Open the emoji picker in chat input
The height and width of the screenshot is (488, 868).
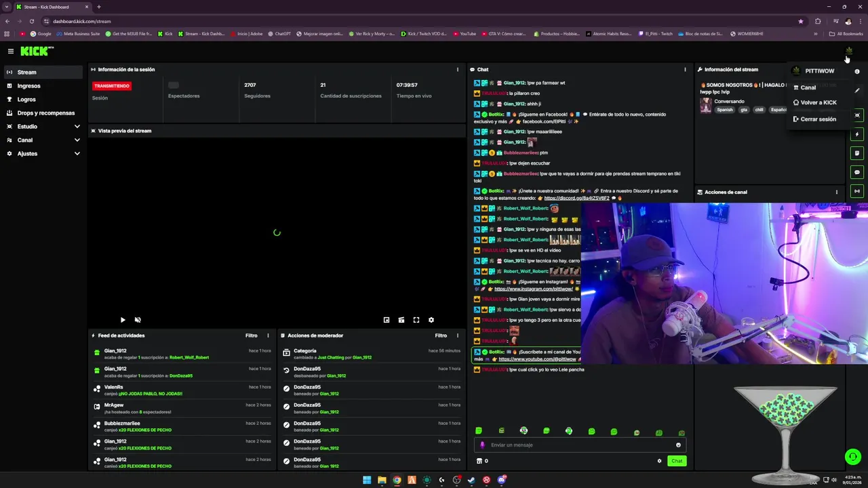click(x=678, y=445)
